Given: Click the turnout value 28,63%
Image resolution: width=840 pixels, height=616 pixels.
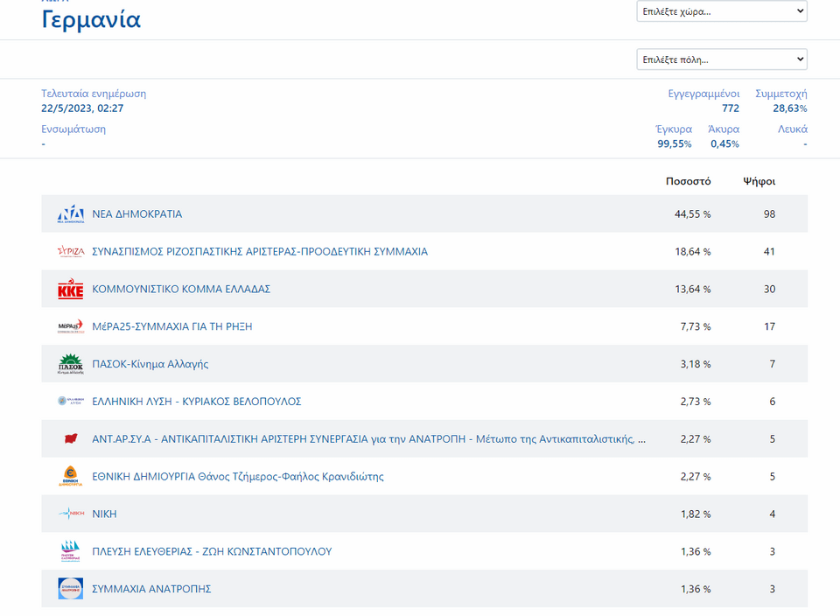Looking at the screenshot, I should pyautogui.click(x=789, y=108).
